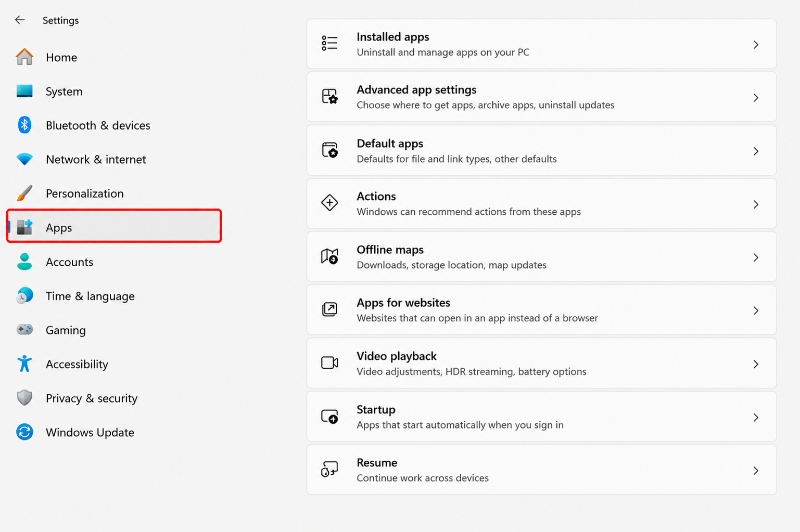Click the Accessibility figure icon

24,364
